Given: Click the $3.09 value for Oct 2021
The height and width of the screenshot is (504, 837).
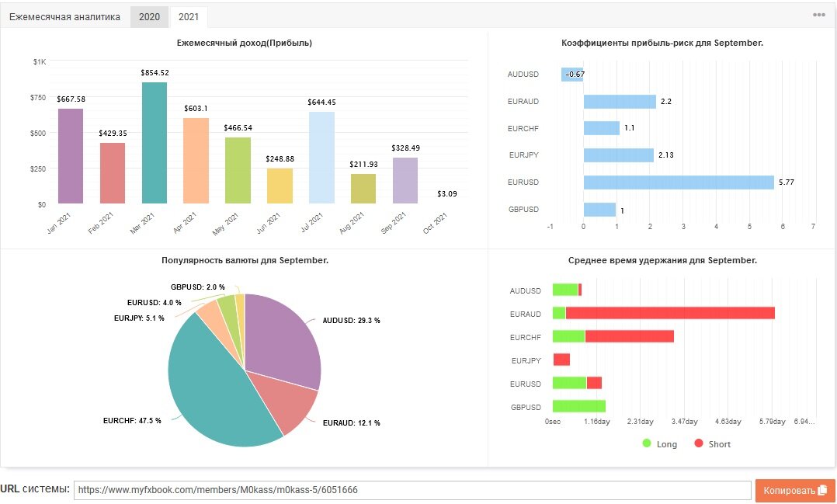Looking at the screenshot, I should [x=446, y=194].
